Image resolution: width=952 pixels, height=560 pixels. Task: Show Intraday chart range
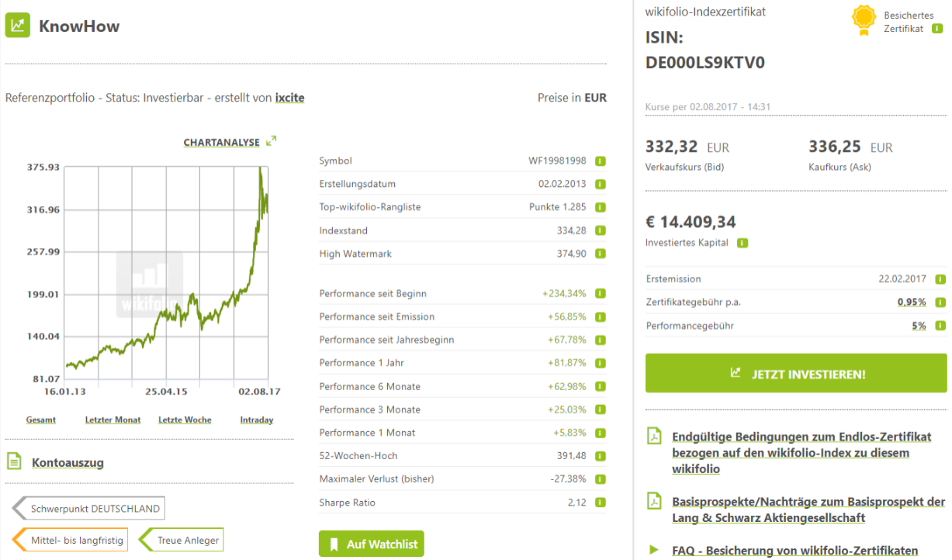point(257,420)
